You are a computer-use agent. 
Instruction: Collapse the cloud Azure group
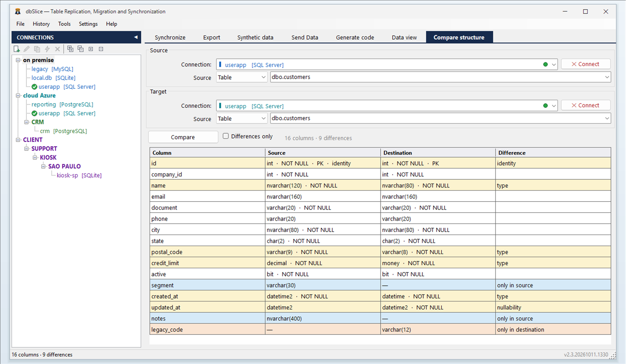(18, 96)
